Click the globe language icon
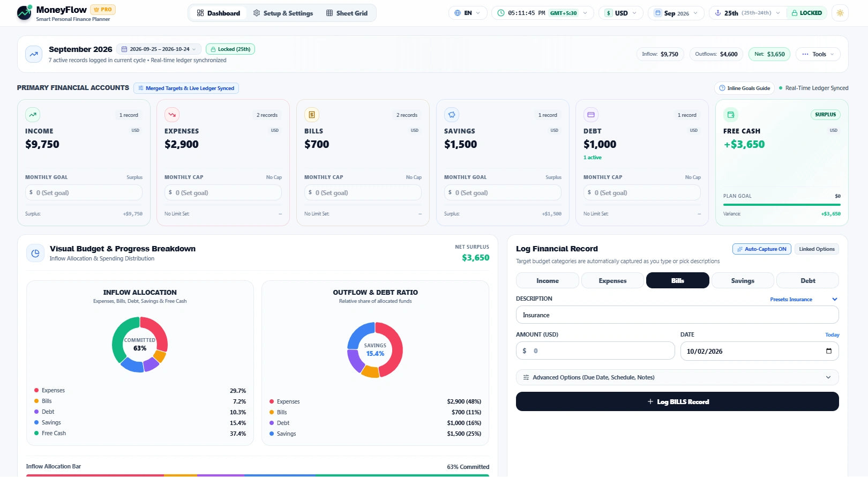 (x=458, y=13)
